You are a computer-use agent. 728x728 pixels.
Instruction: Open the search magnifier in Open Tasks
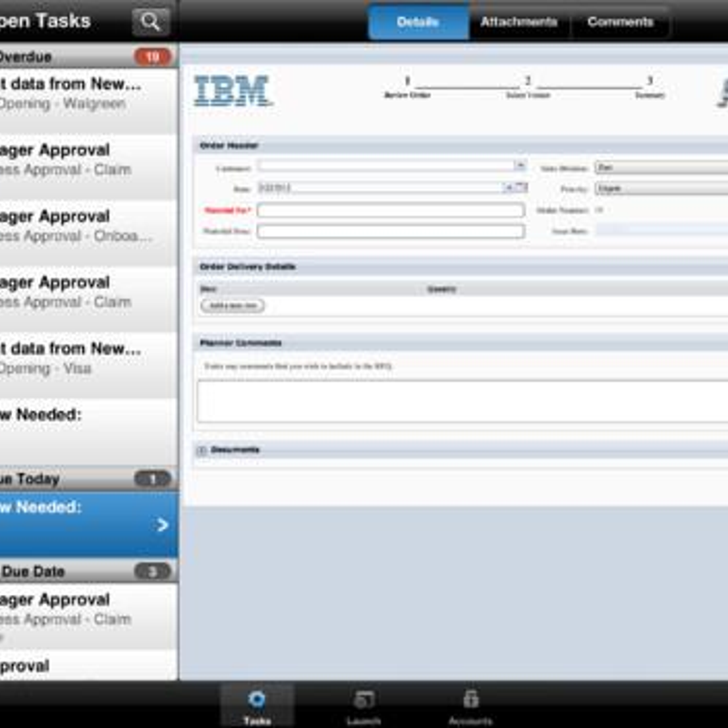pos(151,21)
